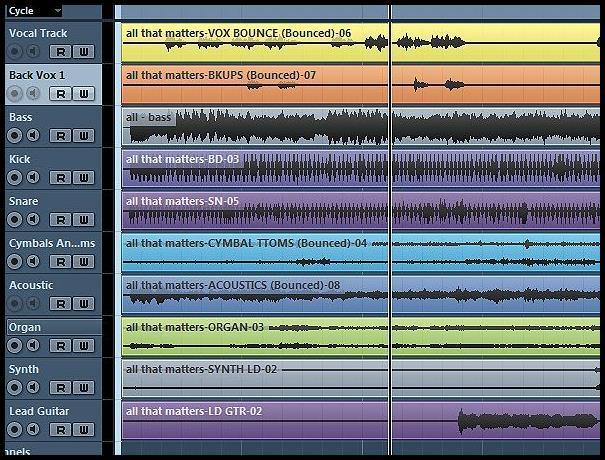Click R button on Lead Guitar
Screen dimensions: 605x460
coord(61,430)
